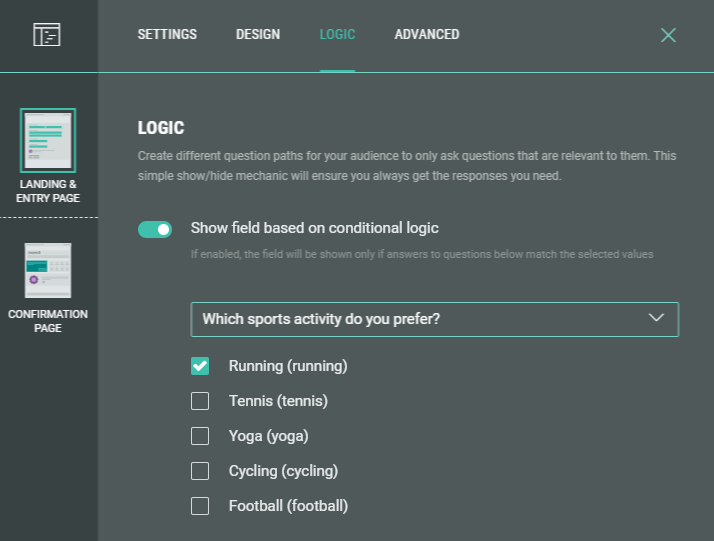The width and height of the screenshot is (714, 541).
Task: Click the 'Confirmation Page' label text
Action: [x=48, y=321]
